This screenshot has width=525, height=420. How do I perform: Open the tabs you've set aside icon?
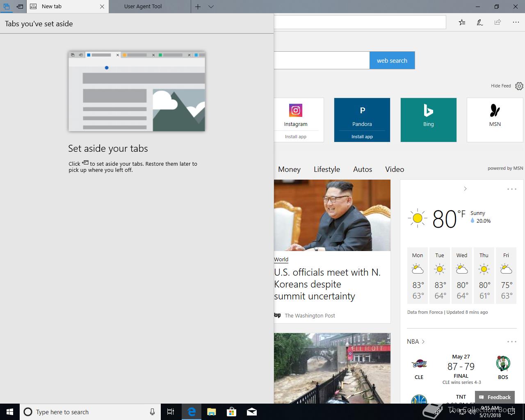coord(7,7)
